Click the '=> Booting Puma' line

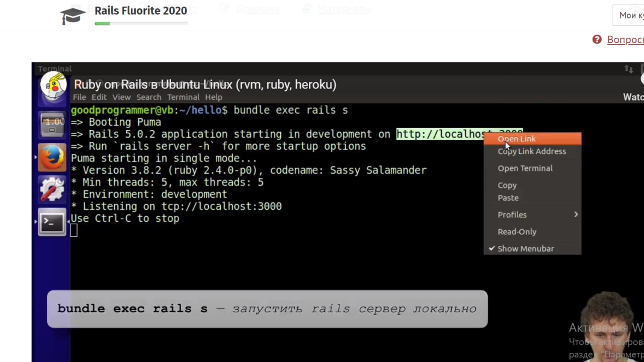click(x=116, y=122)
